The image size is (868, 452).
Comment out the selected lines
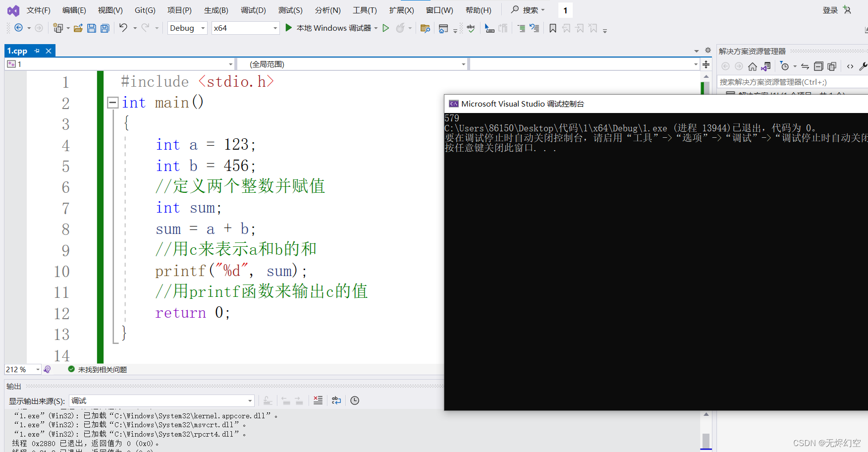521,28
